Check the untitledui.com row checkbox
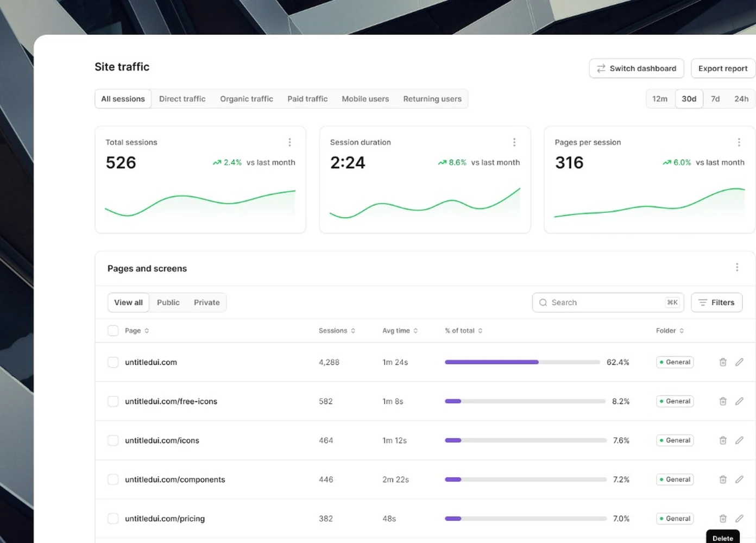 [x=113, y=362]
